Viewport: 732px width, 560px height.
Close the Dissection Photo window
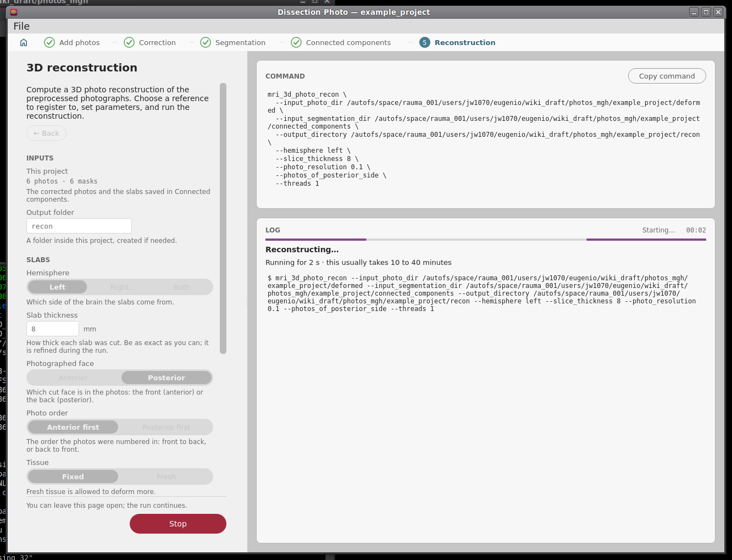click(x=718, y=12)
